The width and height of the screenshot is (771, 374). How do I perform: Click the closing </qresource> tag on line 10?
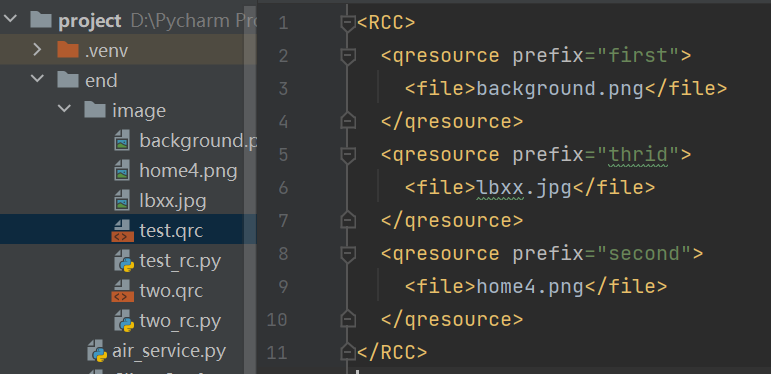[x=452, y=319]
